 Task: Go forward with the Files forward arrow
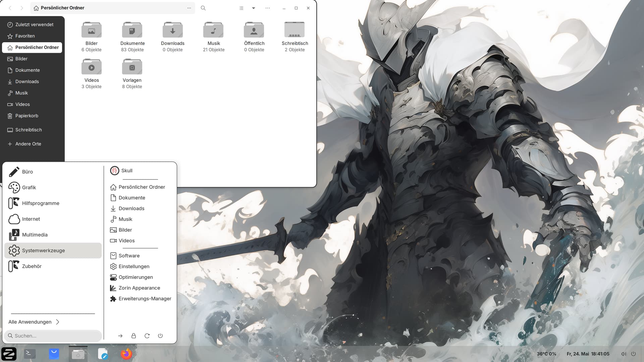pyautogui.click(x=22, y=8)
